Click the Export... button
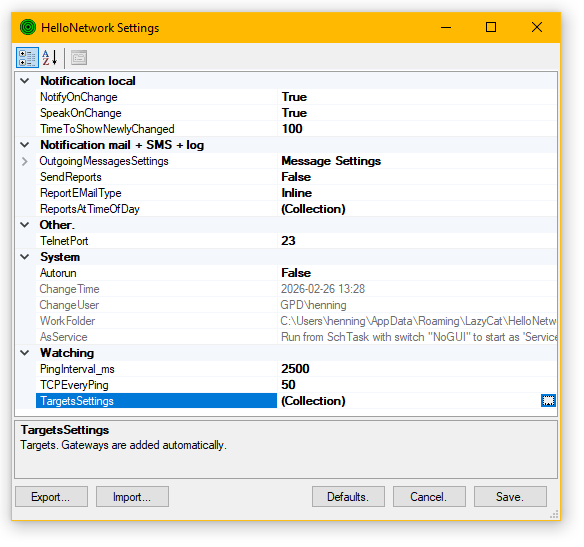Viewport: 584px width, 547px height. point(51,497)
